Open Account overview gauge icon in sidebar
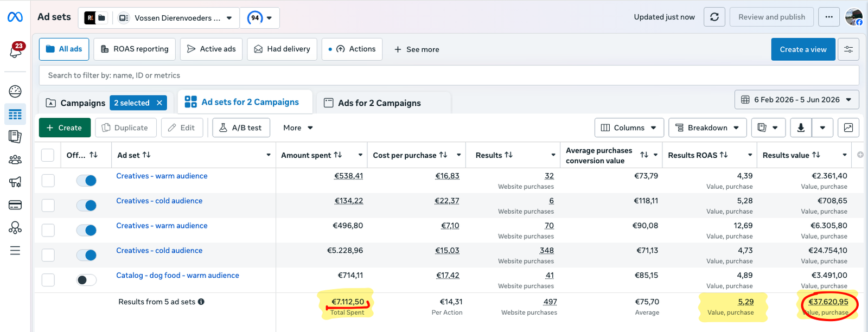Viewport: 868px width, 332px height. pos(15,91)
